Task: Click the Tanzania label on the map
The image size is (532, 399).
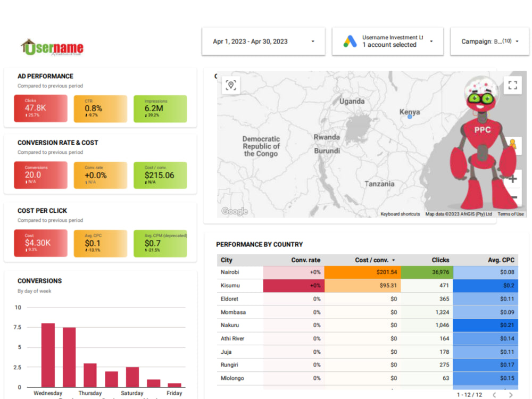Action: coord(379,184)
